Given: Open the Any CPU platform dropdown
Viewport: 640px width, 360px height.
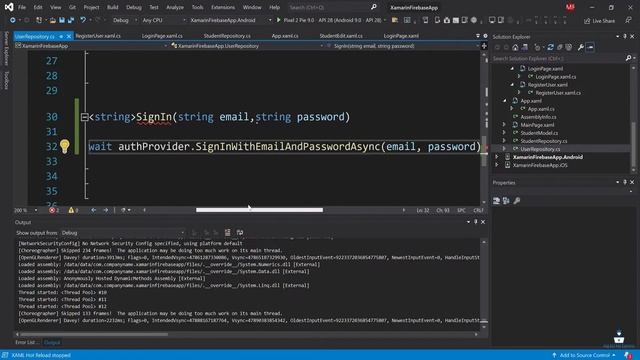Looking at the screenshot, I should point(163,20).
